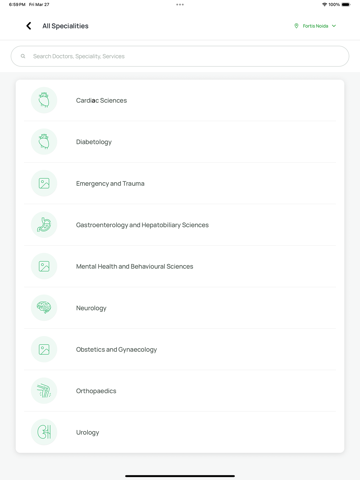Tap the Orthopaedics joint icon

44,391
